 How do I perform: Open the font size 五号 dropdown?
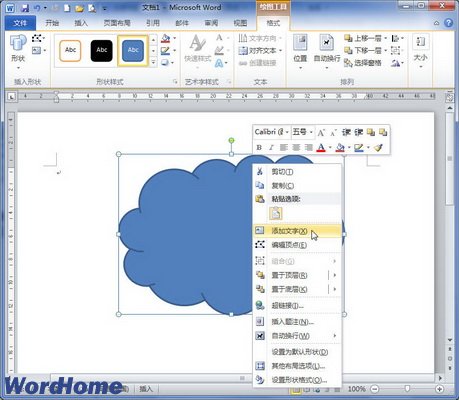pos(303,132)
